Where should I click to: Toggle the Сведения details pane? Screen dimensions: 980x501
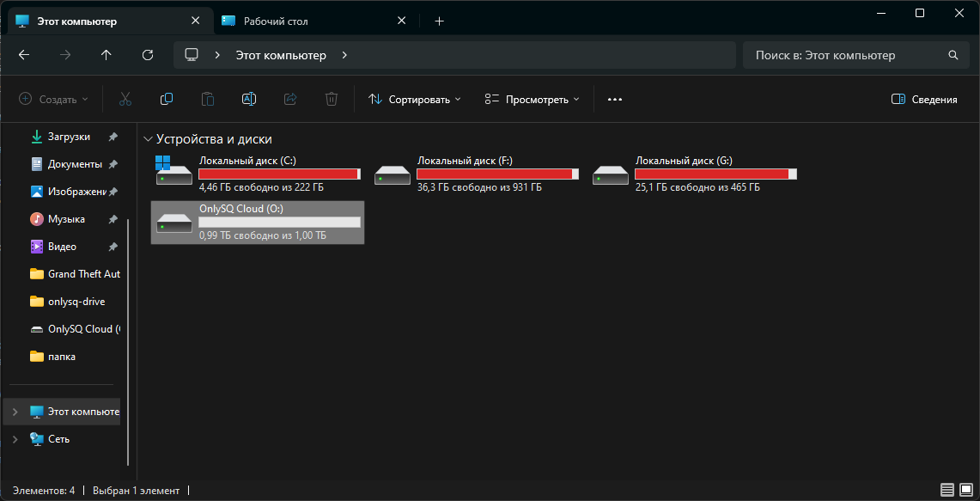tap(924, 100)
